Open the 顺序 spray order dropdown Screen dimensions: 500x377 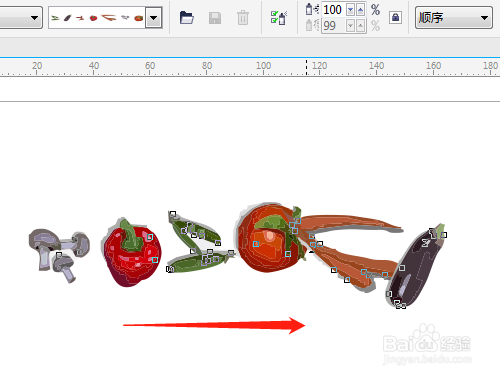click(454, 18)
